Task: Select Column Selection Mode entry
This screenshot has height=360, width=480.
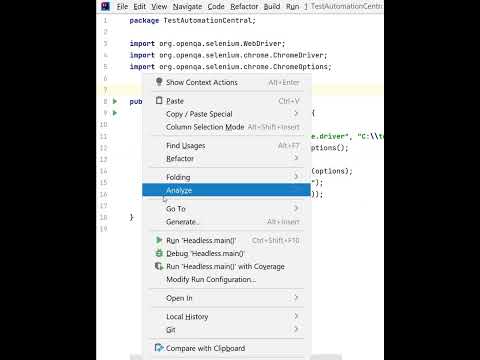Action: pyautogui.click(x=227, y=127)
